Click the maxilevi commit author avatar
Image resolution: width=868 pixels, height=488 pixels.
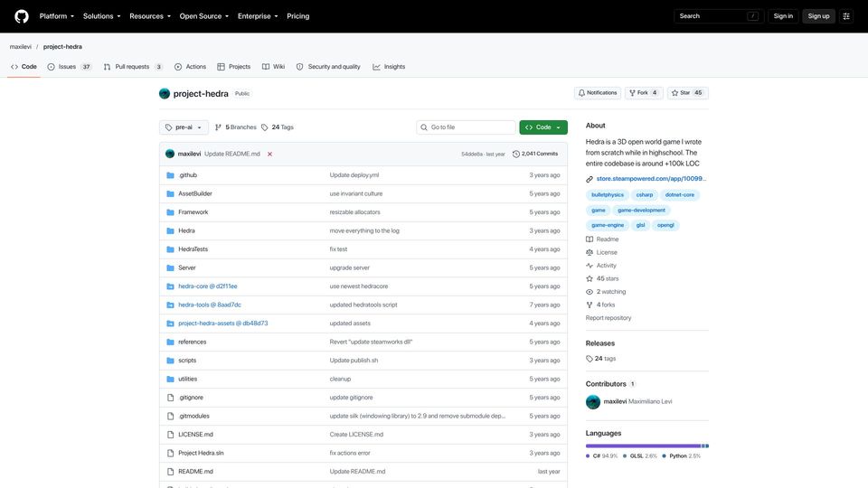point(170,154)
